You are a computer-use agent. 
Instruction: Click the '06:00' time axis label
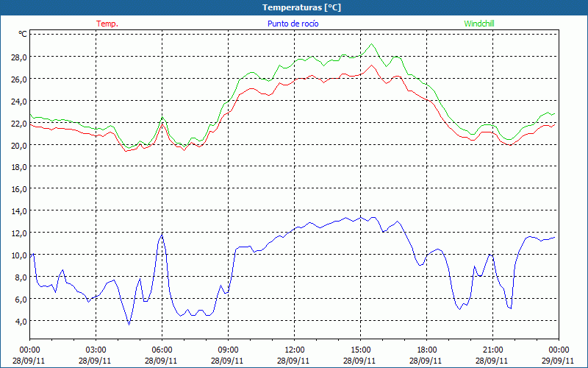click(162, 350)
